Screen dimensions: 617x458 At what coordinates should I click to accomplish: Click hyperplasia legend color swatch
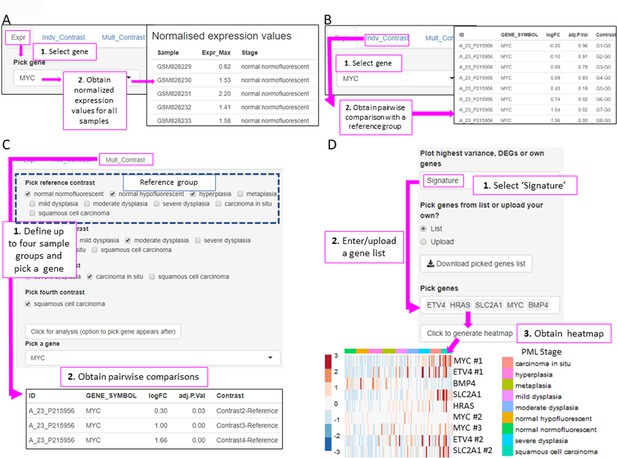pos(508,374)
